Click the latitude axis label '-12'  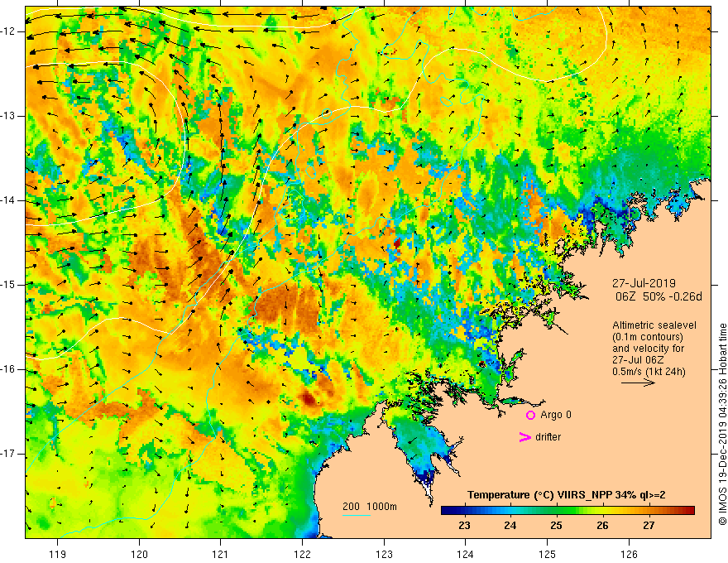[x=8, y=31]
